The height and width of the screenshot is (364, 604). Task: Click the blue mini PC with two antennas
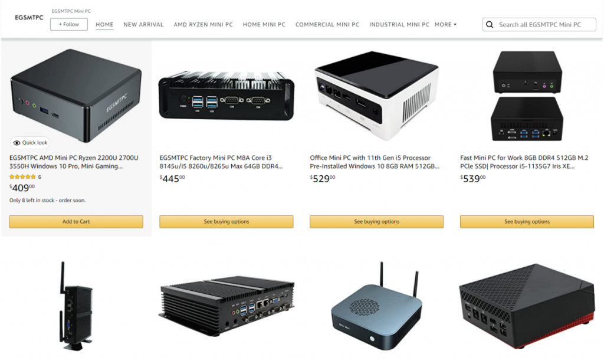pyautogui.click(x=376, y=306)
